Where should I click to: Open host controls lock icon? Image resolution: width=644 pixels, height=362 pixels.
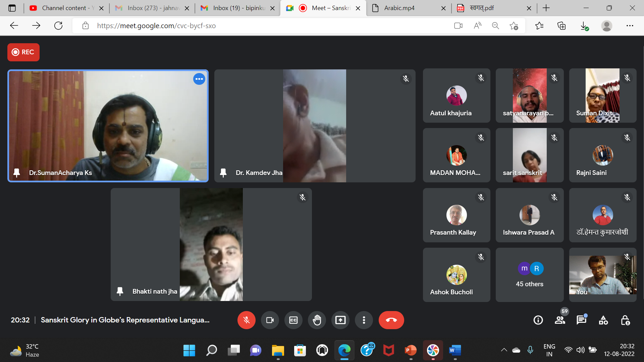pos(625,320)
